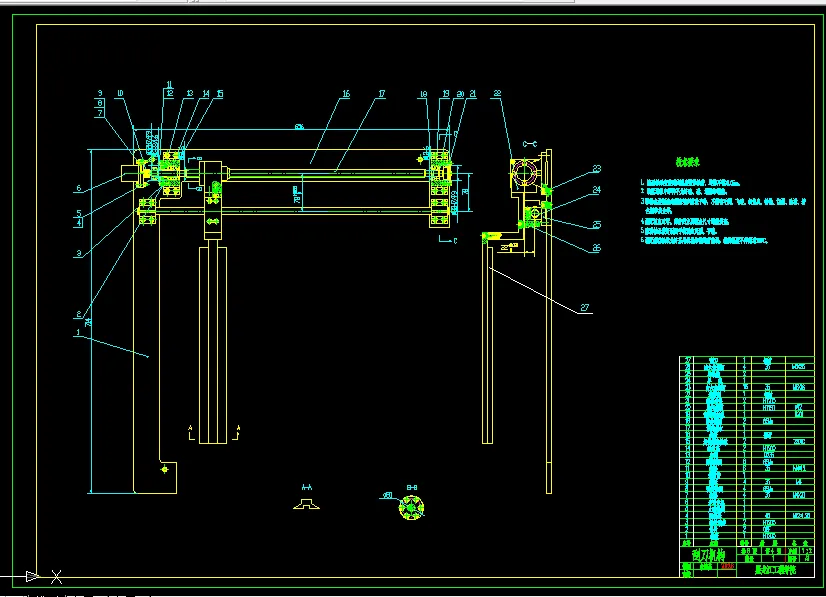826x597 pixels.
Task: Select part balloon number 16
Action: point(346,94)
